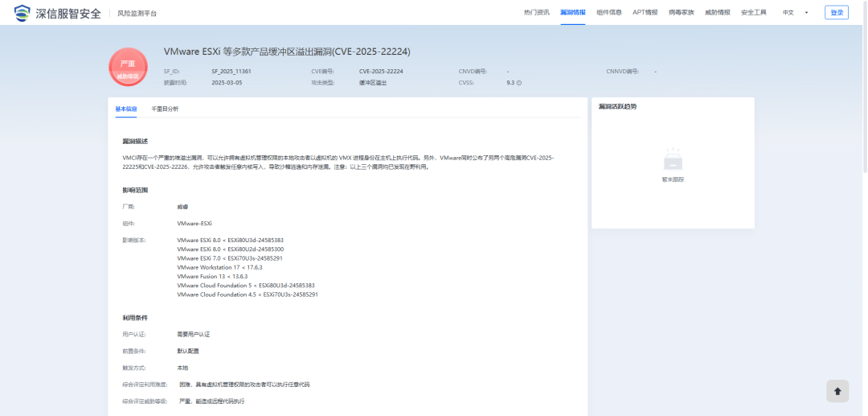
Task: Click the SF_2025_11361 ID value
Action: pyautogui.click(x=231, y=72)
